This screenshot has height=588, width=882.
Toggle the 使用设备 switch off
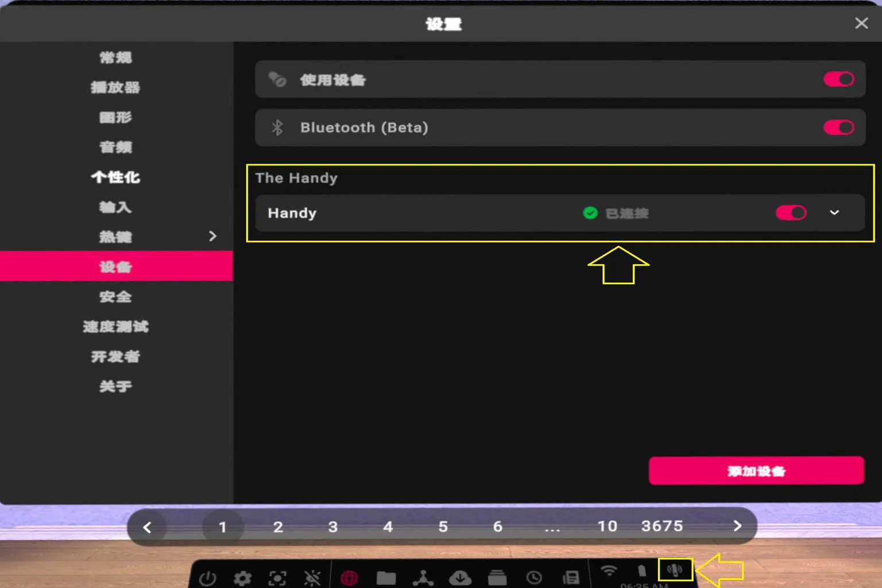pos(839,79)
